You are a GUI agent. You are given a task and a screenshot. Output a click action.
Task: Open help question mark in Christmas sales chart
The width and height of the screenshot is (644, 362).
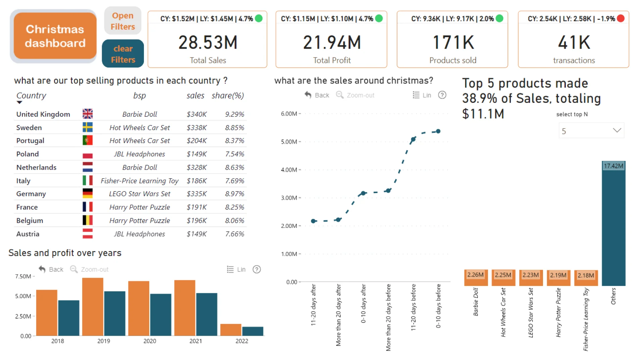coord(442,95)
